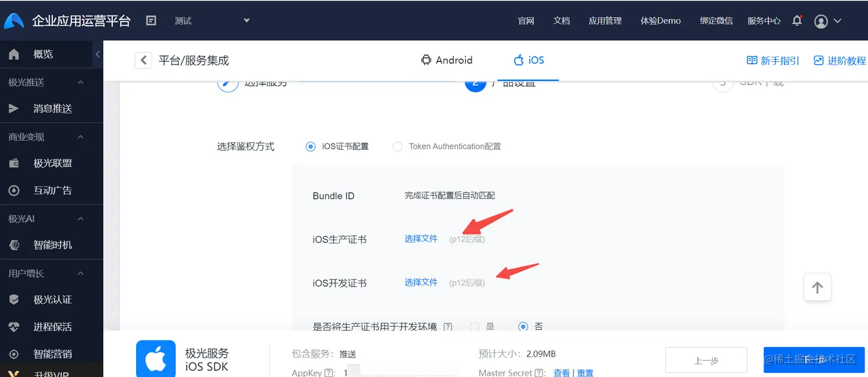Click the 预计大小: 2.09MB text

[x=517, y=353]
